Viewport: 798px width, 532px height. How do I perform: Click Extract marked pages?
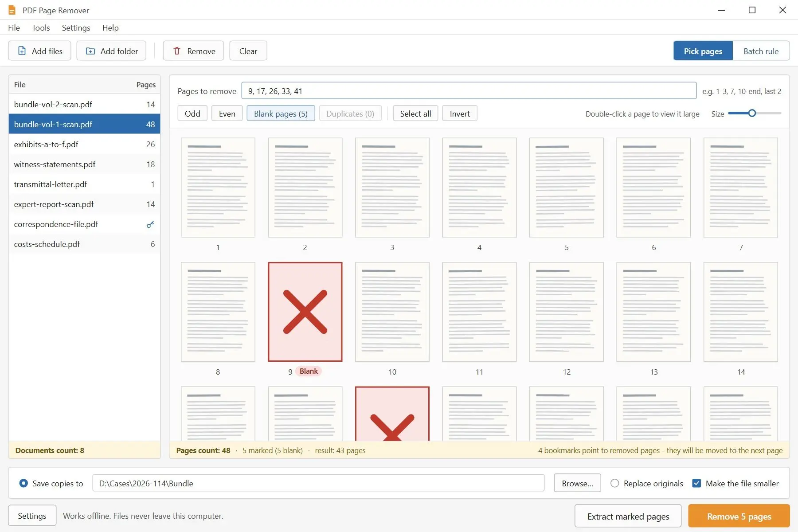coord(628,516)
